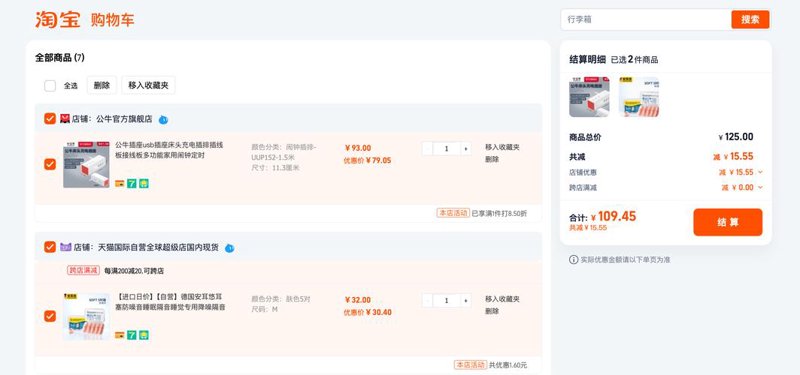Click credit card icon under 德国安耳悠 item
800x375 pixels.
click(120, 335)
